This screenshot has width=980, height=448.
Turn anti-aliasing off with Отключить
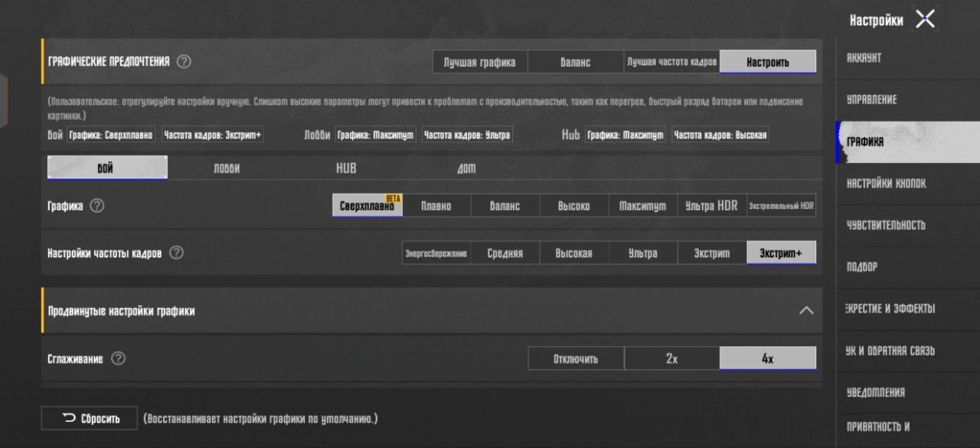(576, 358)
